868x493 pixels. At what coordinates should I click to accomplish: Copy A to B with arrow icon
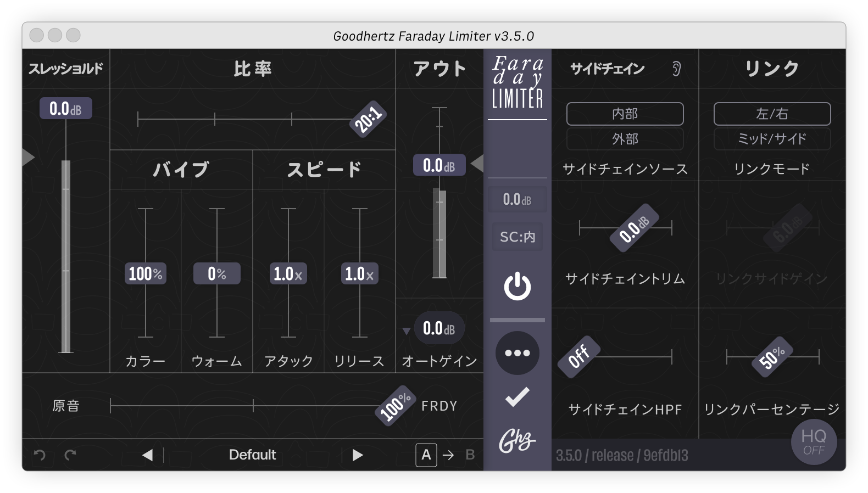coord(448,455)
